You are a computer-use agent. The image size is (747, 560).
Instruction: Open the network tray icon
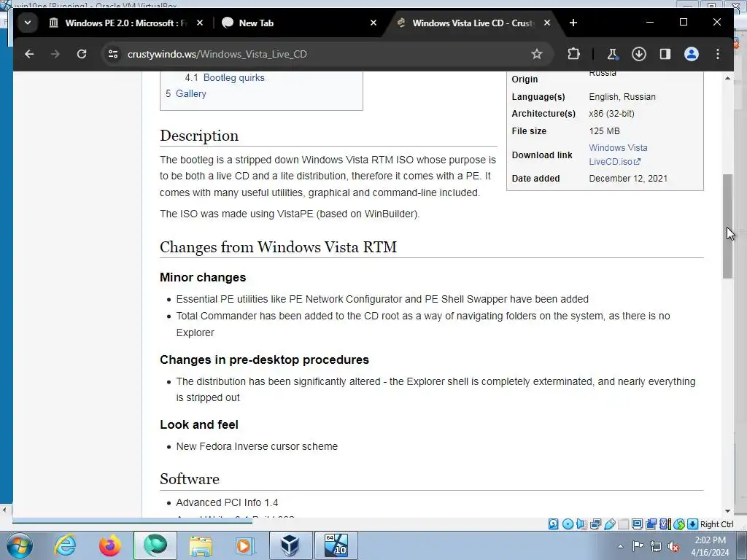(656, 546)
